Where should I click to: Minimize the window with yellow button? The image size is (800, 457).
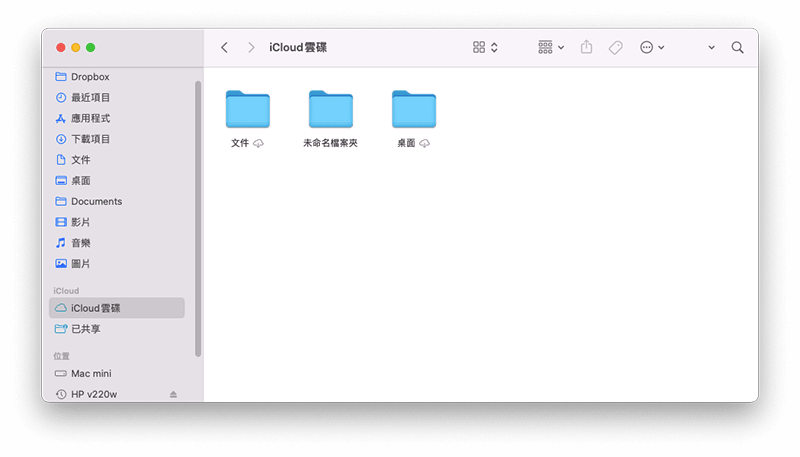pos(76,47)
